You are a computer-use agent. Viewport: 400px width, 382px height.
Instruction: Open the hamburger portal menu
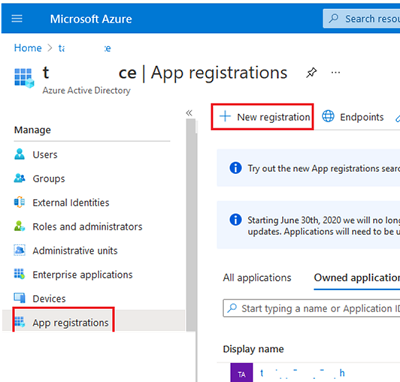tap(17, 19)
